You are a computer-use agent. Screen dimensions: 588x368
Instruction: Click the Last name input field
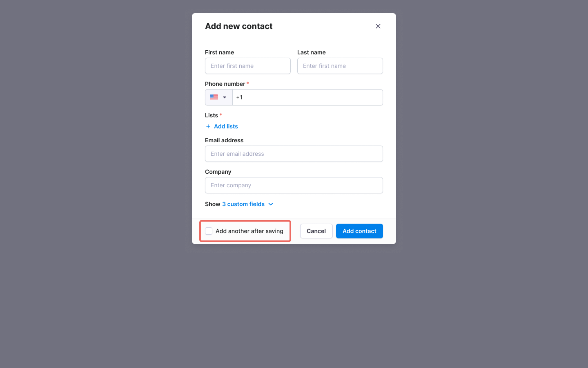340,66
